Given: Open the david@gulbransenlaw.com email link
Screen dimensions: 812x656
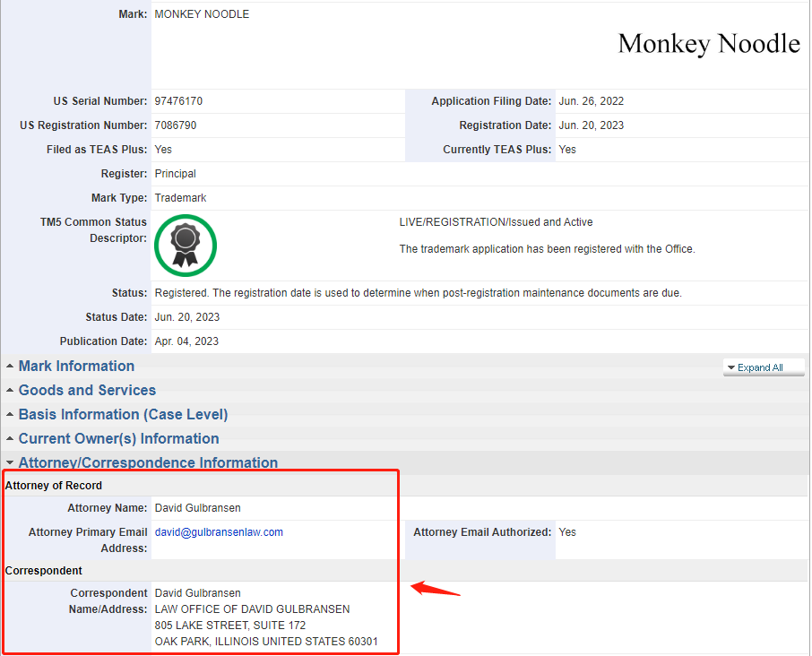Looking at the screenshot, I should click(x=219, y=532).
